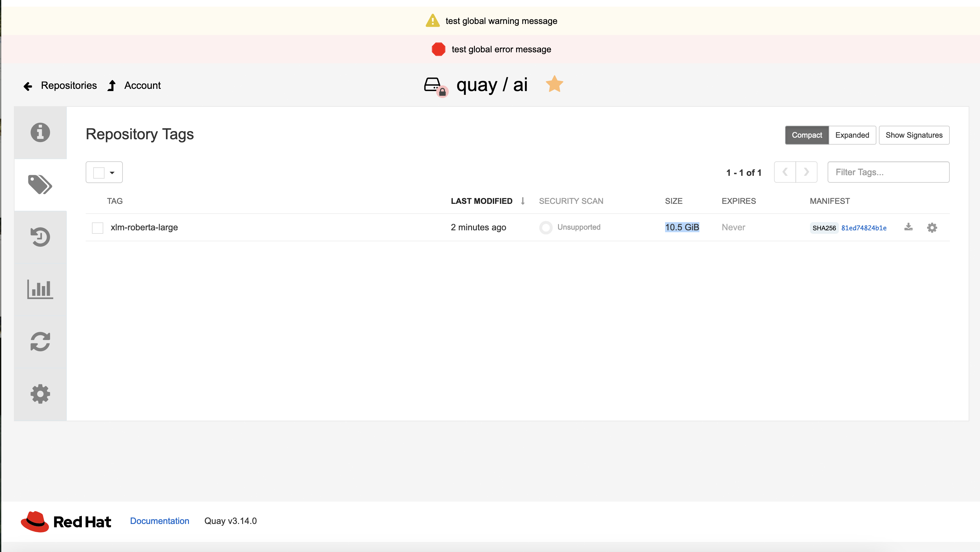Select Compact view tab
Viewport: 980px width, 552px height.
806,135
